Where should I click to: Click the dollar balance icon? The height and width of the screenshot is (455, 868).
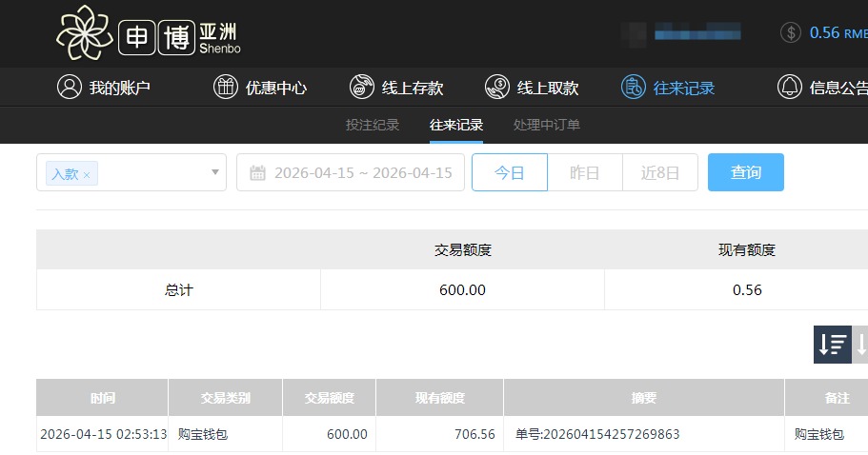(x=791, y=32)
